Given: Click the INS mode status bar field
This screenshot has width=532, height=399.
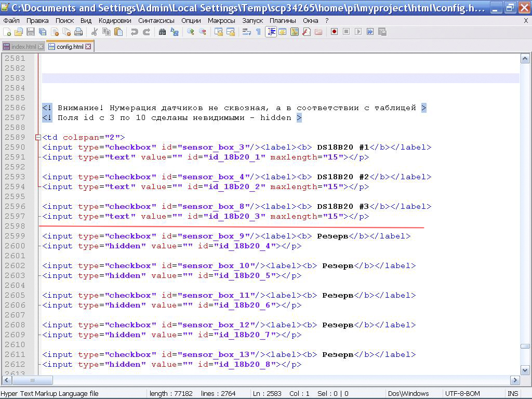Looking at the screenshot, I should [513, 394].
